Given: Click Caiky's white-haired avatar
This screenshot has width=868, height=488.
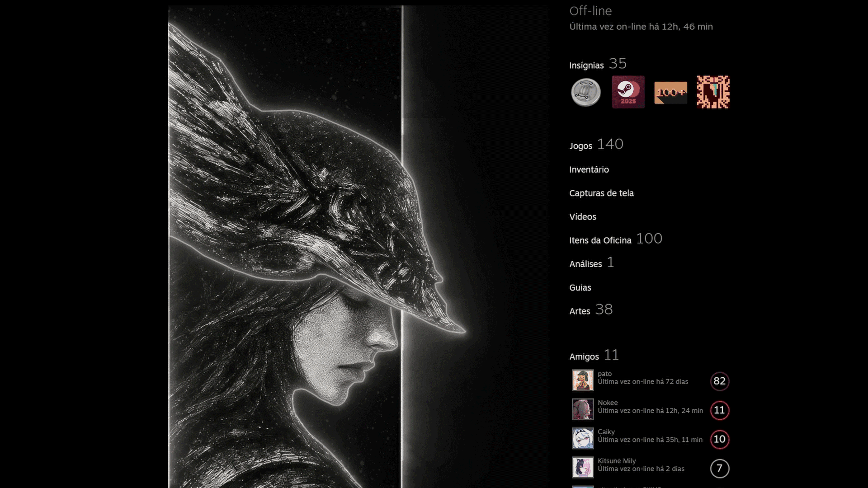Looking at the screenshot, I should (x=583, y=438).
